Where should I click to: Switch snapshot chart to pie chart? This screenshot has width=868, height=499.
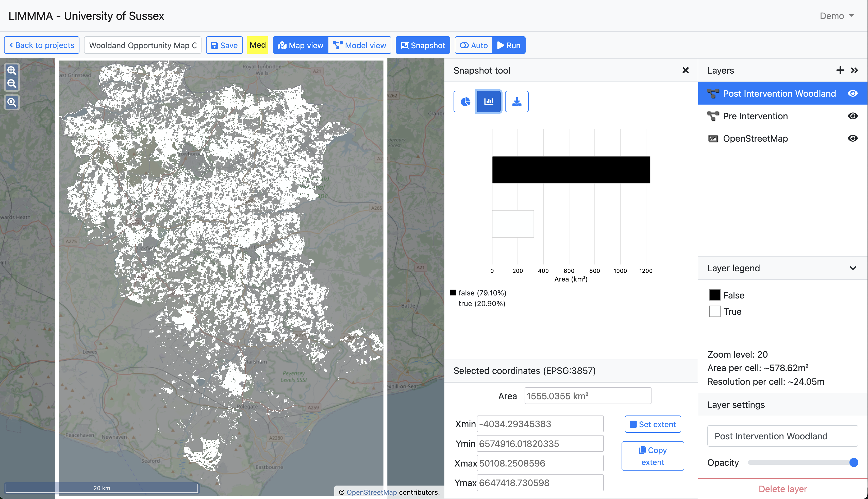click(465, 102)
